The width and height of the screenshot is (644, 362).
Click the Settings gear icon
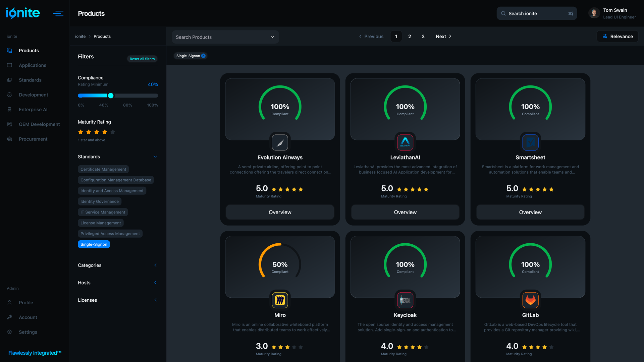coord(9,332)
